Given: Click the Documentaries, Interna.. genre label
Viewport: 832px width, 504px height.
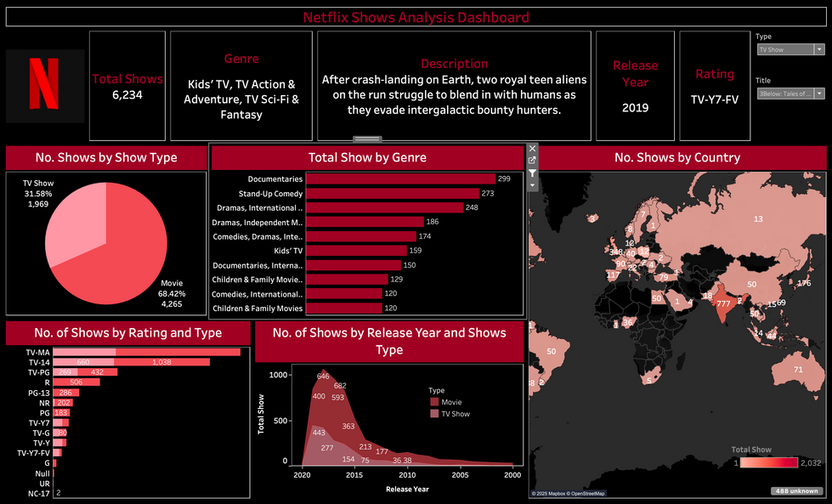Looking at the screenshot, I should tap(258, 265).
